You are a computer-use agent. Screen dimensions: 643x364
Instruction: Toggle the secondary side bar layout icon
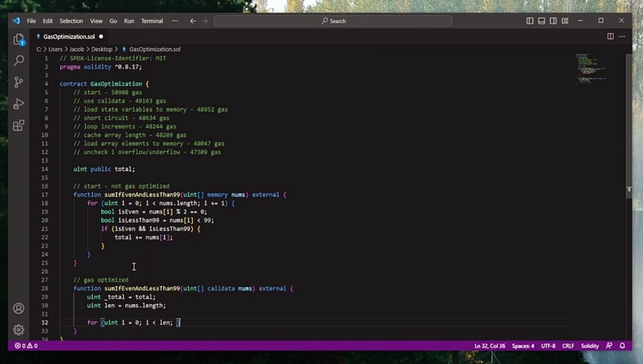[x=554, y=21]
